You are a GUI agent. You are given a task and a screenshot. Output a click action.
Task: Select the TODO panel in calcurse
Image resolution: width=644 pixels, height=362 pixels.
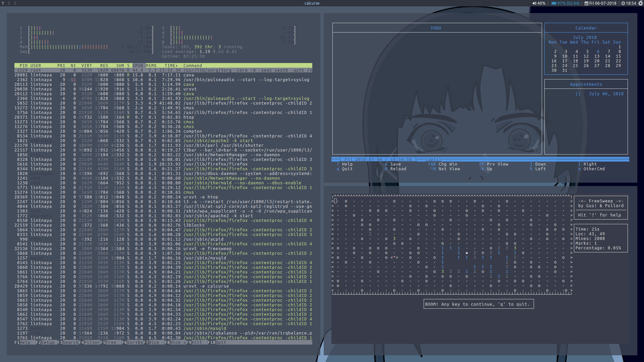tap(436, 28)
